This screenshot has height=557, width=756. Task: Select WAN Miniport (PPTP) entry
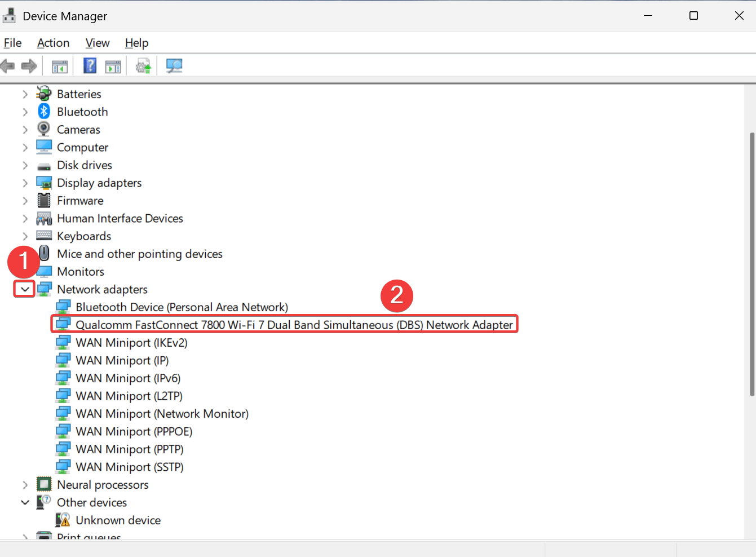pyautogui.click(x=130, y=449)
